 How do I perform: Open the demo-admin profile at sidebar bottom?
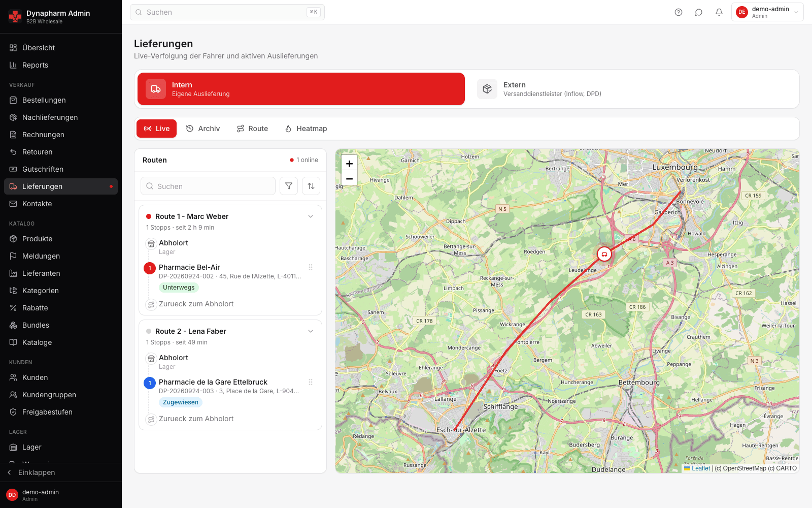[61, 495]
